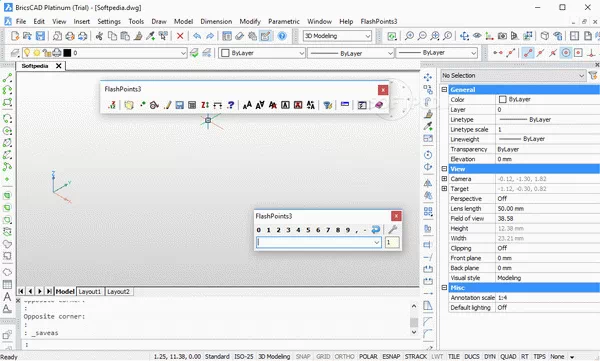Click the blue Save floppy icon in main toolbar

click(40, 36)
